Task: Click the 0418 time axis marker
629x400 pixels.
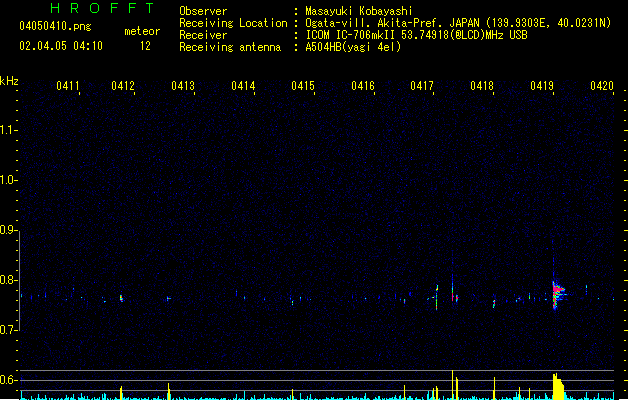Action: (x=482, y=86)
